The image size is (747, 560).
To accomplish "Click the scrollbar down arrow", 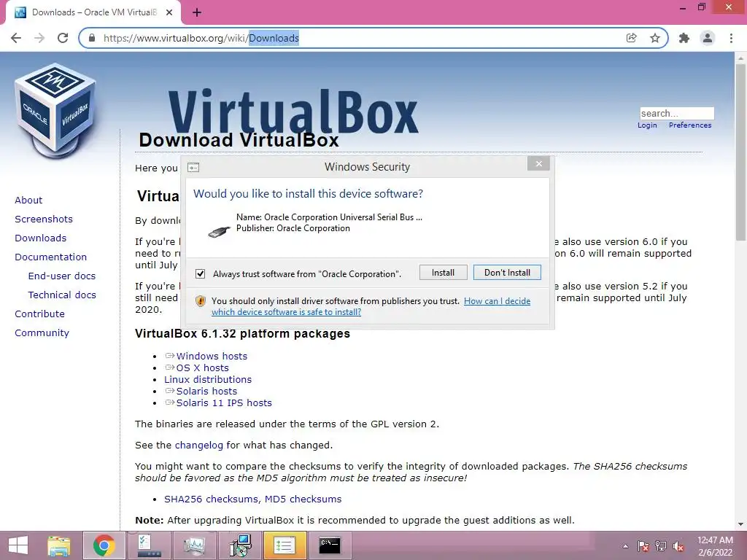I will tap(740, 524).
